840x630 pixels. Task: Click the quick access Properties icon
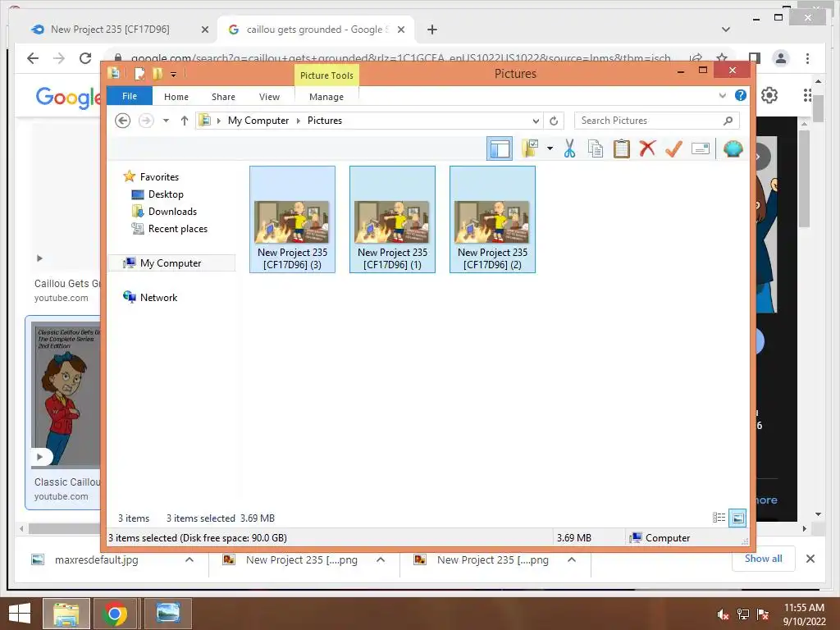pyautogui.click(x=139, y=73)
